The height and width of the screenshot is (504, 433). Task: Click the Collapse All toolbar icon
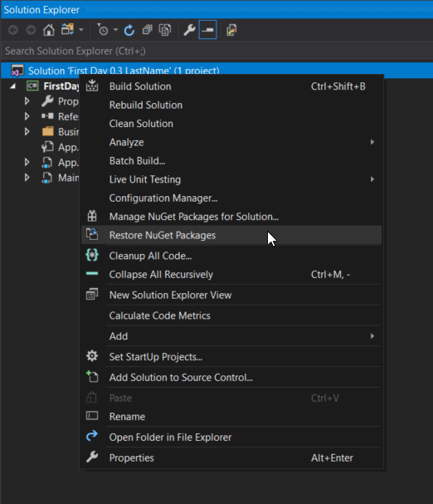coord(148,30)
